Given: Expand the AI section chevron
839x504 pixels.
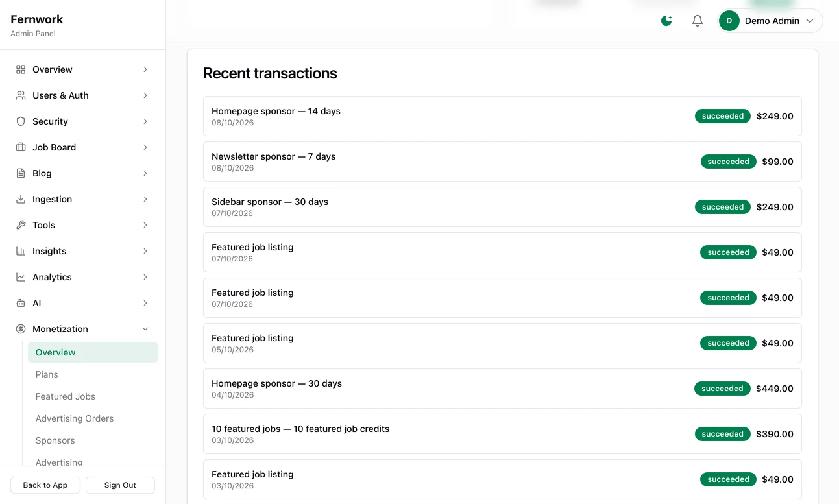Looking at the screenshot, I should click(x=145, y=303).
